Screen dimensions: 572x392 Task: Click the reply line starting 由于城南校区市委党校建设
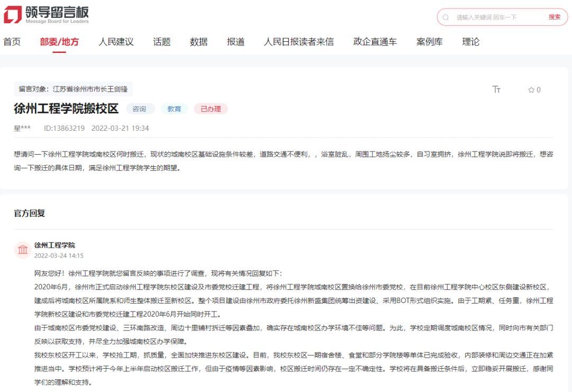[x=293, y=328]
